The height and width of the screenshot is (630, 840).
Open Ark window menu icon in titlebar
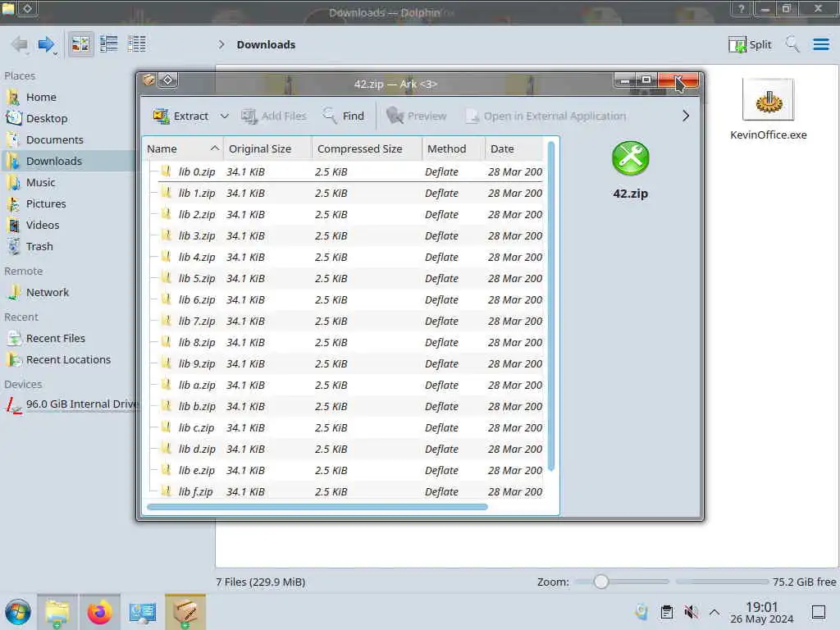pyautogui.click(x=148, y=80)
